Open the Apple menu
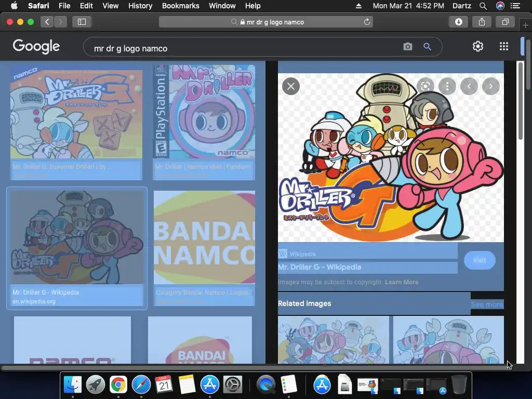This screenshot has height=399, width=532. coord(14,5)
